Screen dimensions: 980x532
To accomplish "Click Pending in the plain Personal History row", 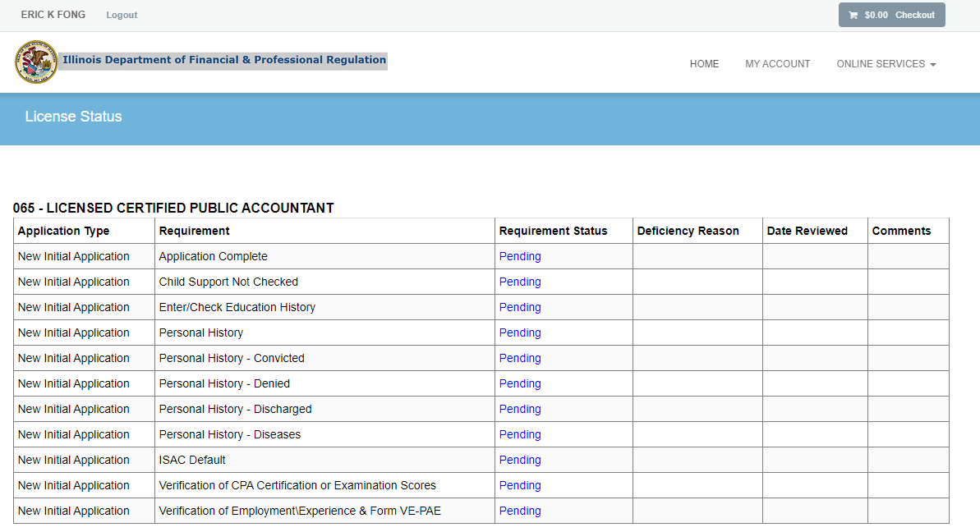I will (520, 333).
